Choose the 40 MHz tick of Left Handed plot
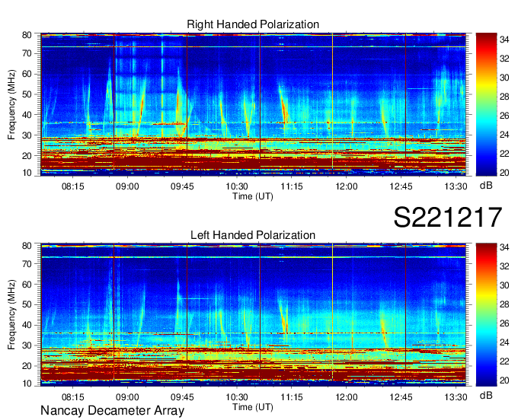 (x=27, y=325)
